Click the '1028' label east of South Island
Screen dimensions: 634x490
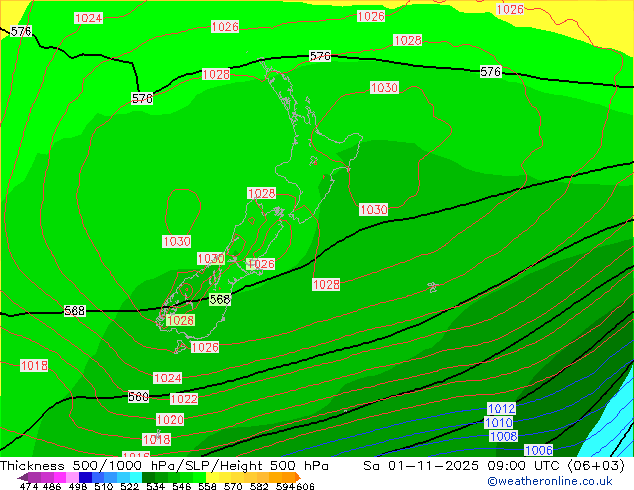coord(326,284)
